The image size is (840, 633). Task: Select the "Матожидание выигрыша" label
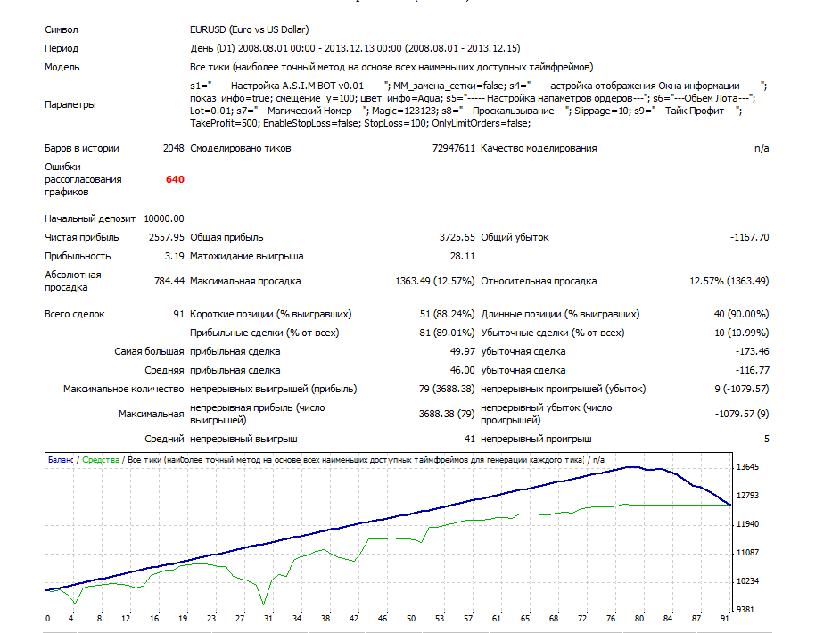click(246, 256)
